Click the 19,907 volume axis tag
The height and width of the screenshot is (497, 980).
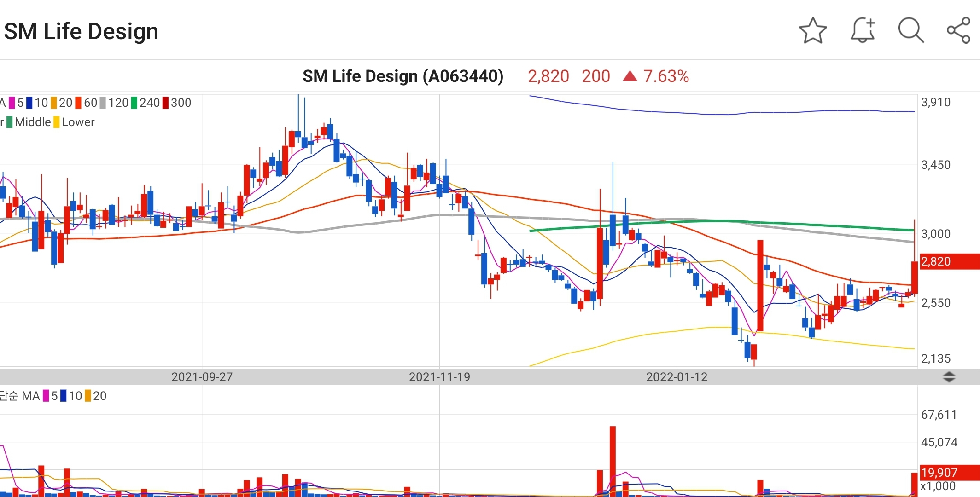point(949,473)
